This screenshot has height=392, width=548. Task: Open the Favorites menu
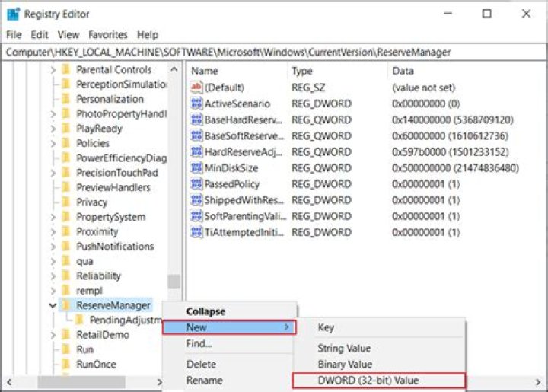point(108,34)
